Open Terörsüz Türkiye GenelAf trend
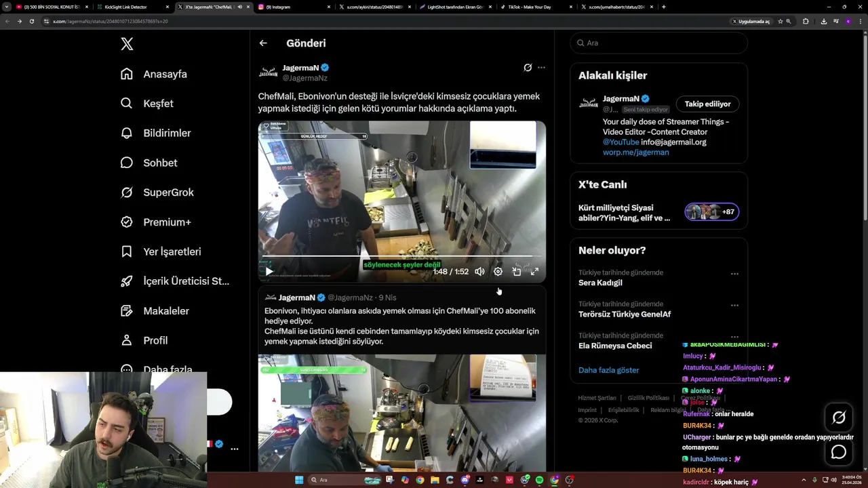The image size is (868, 488). pos(625,314)
